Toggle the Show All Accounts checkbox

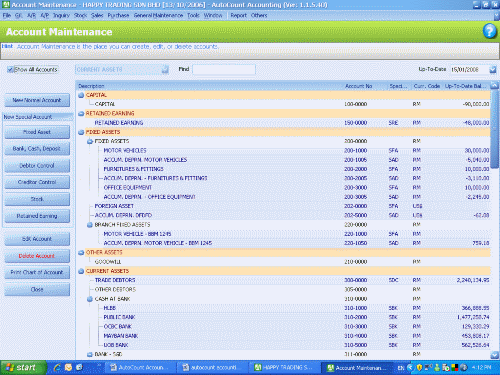tap(10, 69)
